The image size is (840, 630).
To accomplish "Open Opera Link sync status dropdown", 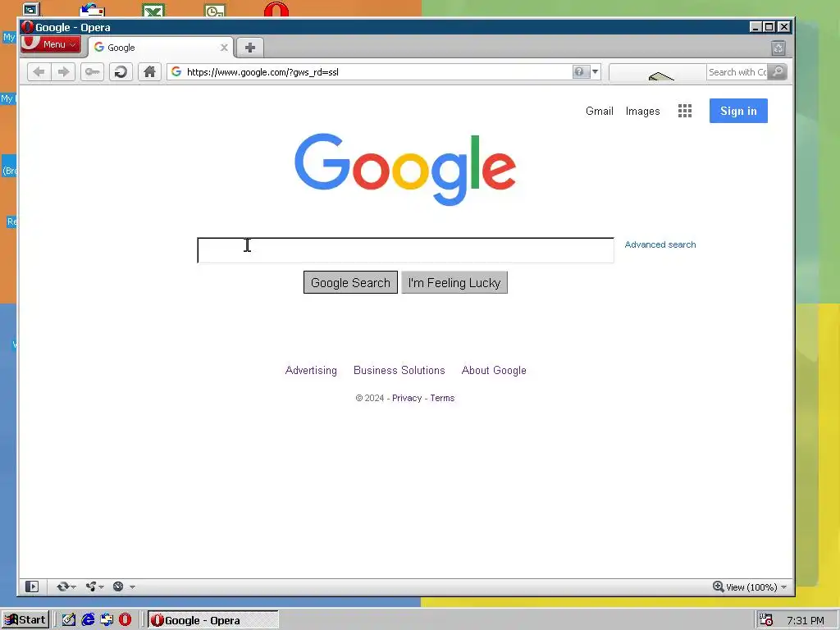I will [66, 587].
